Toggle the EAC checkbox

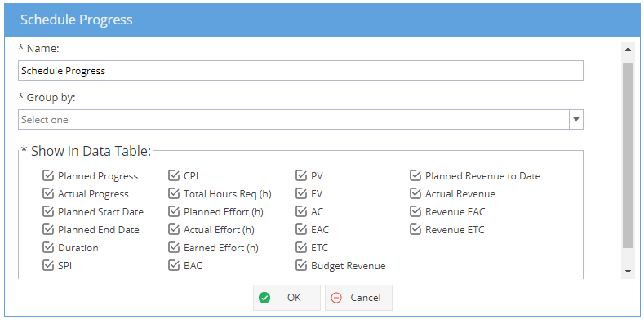click(x=301, y=229)
